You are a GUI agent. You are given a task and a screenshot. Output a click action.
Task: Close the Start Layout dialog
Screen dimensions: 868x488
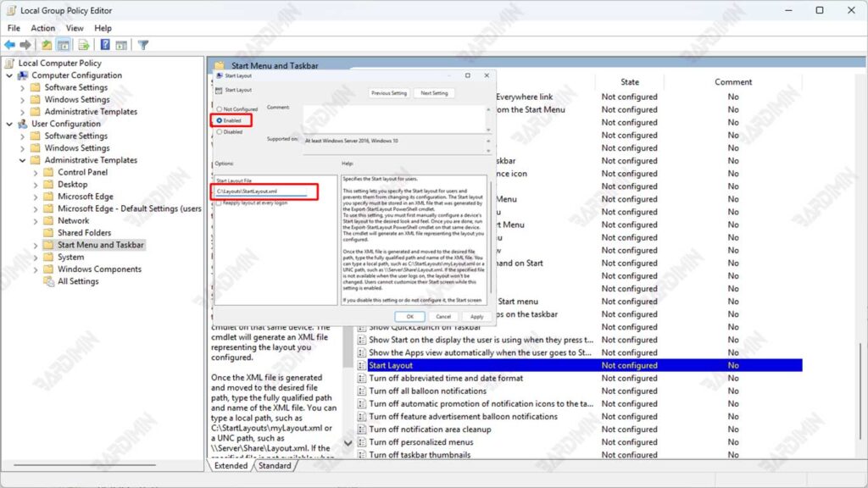[487, 75]
